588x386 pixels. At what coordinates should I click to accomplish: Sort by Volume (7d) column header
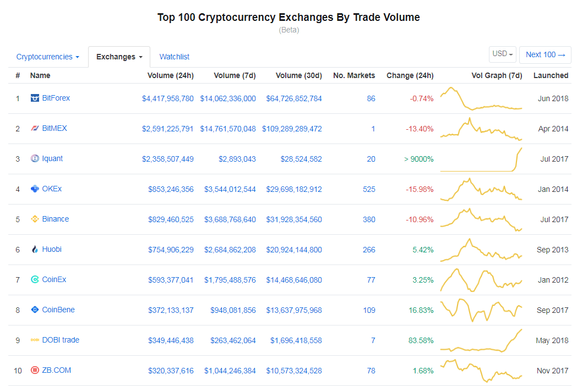[x=235, y=76]
